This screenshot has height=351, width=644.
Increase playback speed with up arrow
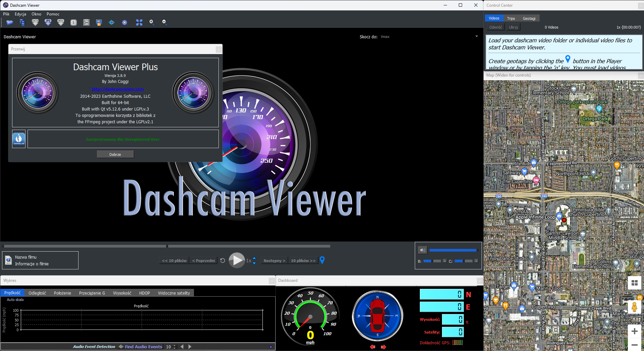(254, 258)
